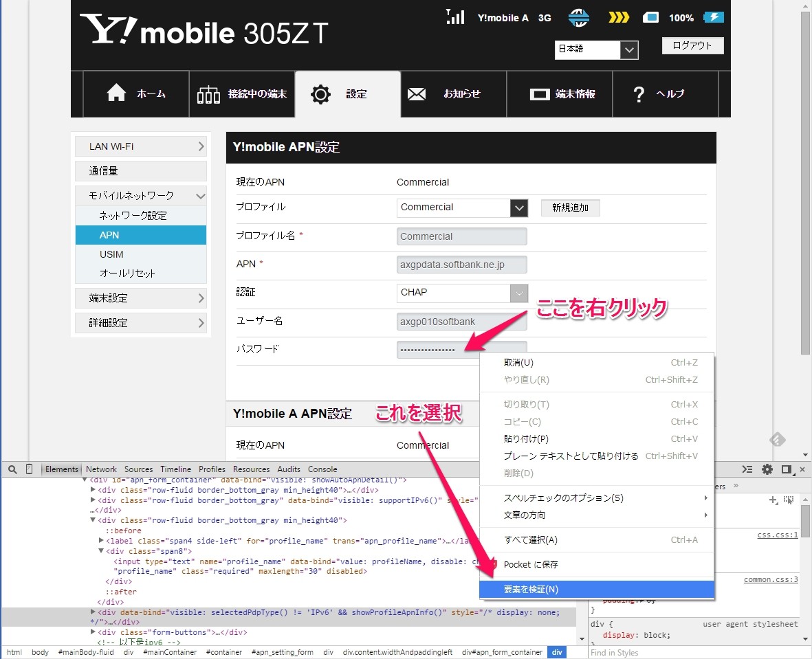Select USIM in the sidebar
Screen dimensions: 812x659
(x=111, y=254)
